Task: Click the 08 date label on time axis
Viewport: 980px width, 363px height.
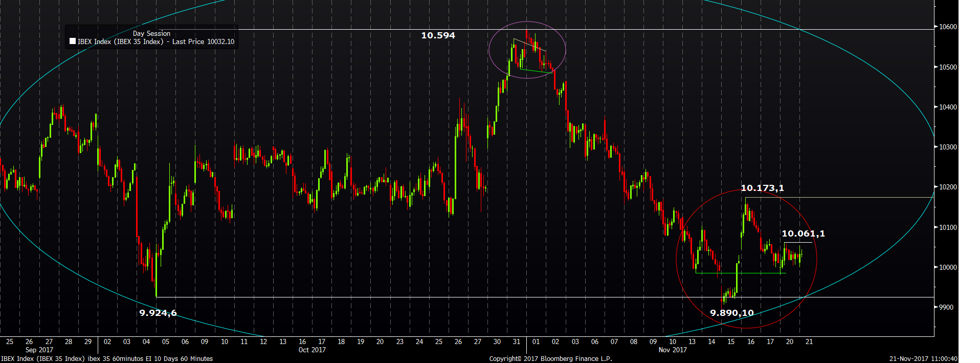Action: 634,341
